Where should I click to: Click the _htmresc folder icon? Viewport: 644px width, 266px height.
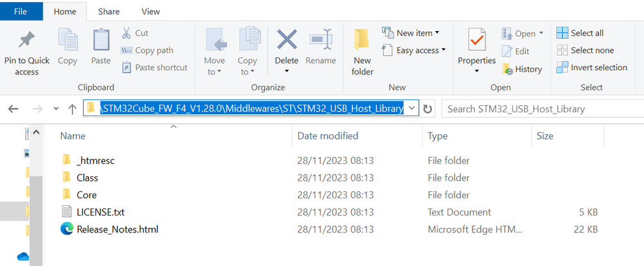(66, 160)
